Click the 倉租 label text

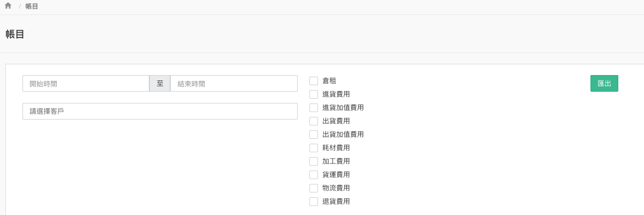[329, 81]
